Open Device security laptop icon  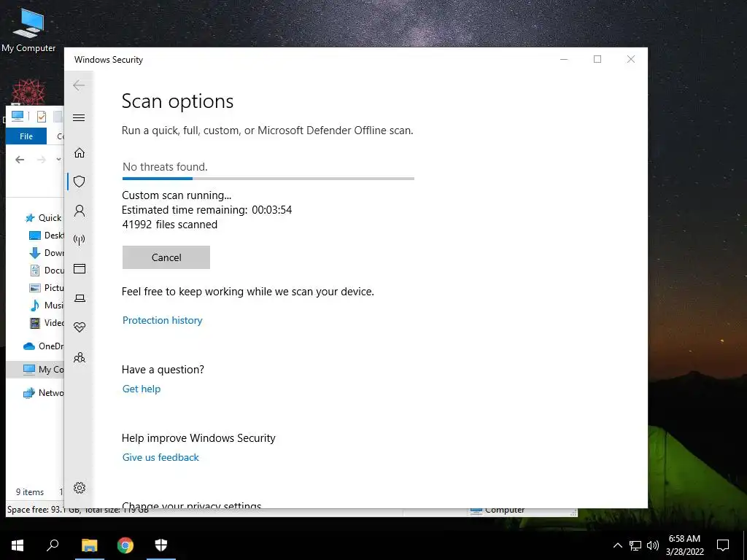coord(80,298)
